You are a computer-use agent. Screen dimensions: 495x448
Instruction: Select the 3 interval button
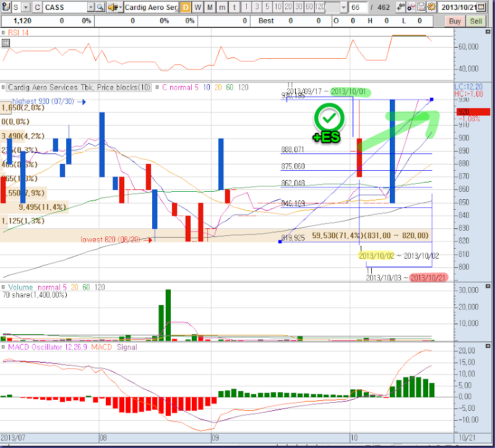[x=257, y=7]
